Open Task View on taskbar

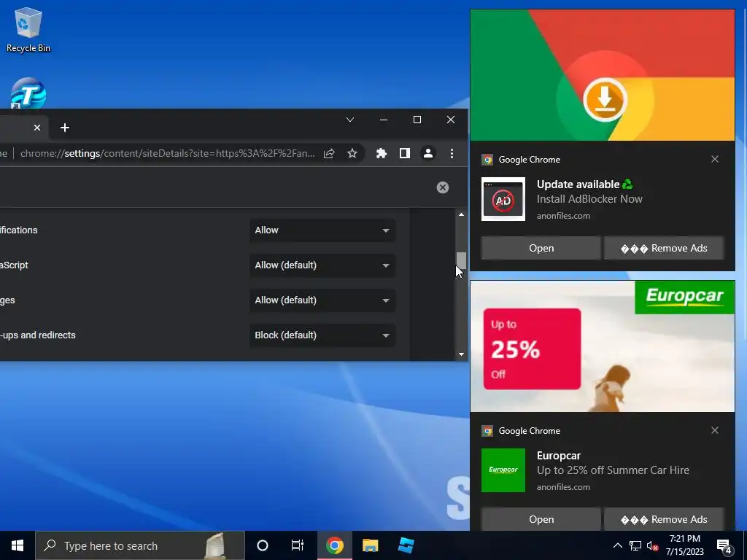(x=298, y=545)
